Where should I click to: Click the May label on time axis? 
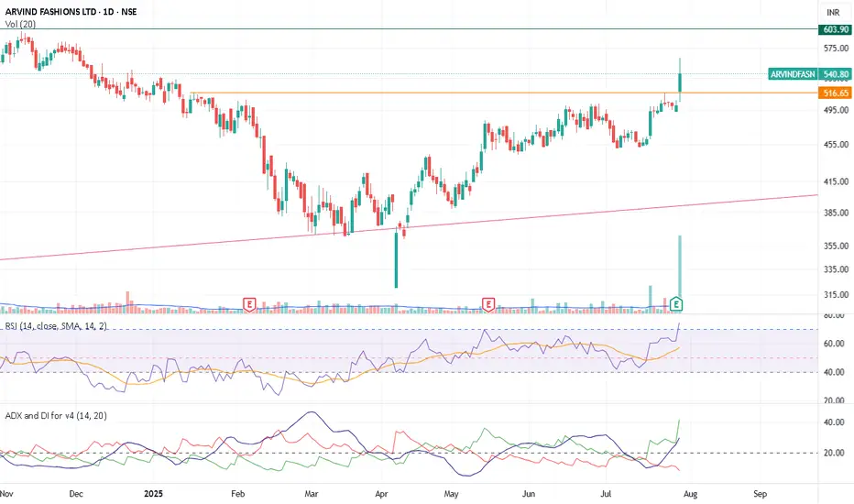451,494
